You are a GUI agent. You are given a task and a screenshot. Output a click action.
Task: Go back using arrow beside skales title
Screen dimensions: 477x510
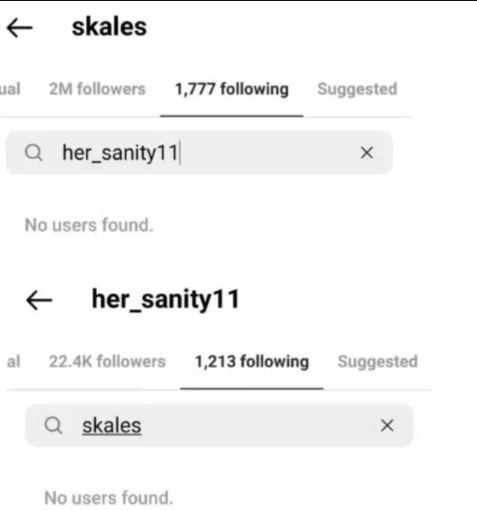tap(20, 28)
